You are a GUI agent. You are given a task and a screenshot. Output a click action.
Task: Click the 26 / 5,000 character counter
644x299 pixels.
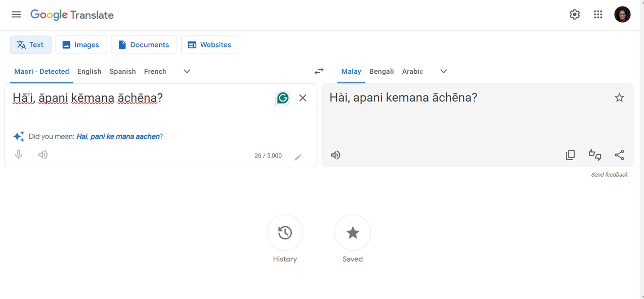(x=268, y=156)
